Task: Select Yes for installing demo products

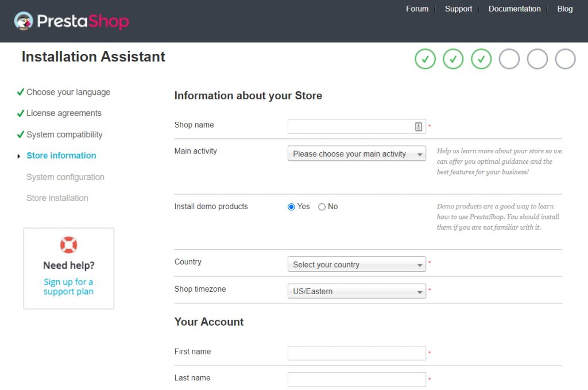Action: coord(291,206)
